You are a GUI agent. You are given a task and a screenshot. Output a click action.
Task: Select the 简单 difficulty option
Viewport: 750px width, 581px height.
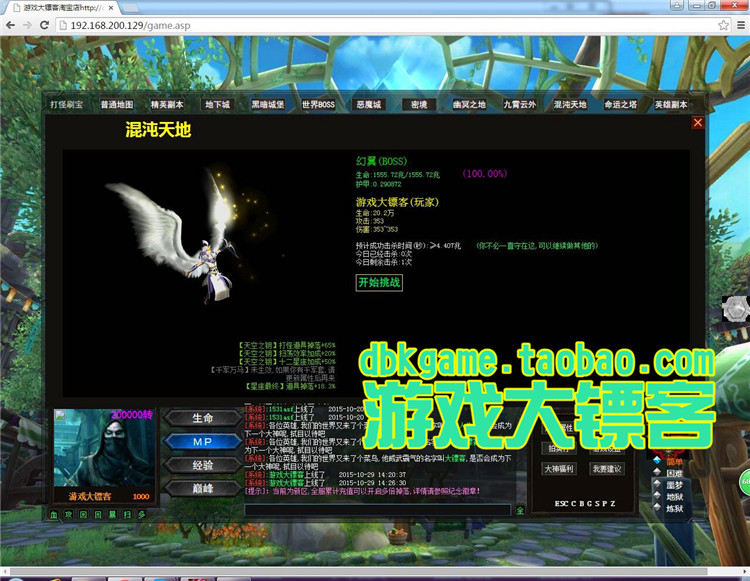pos(674,461)
